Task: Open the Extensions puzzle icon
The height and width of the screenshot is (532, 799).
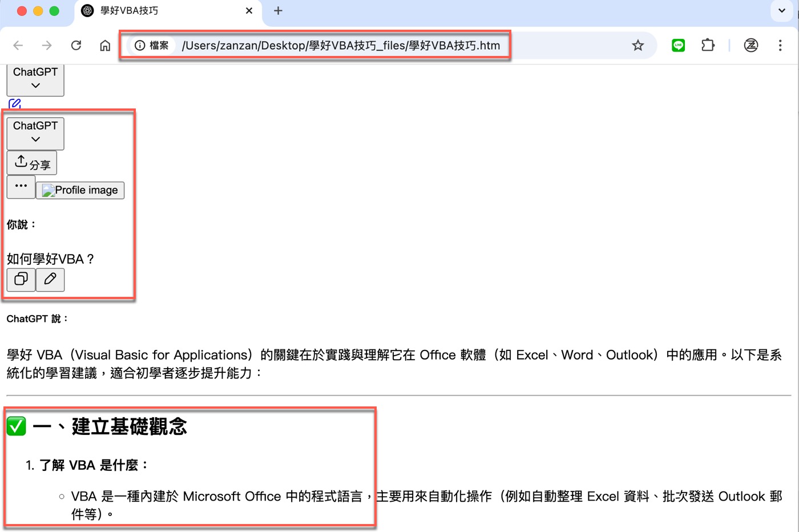Action: (x=708, y=46)
